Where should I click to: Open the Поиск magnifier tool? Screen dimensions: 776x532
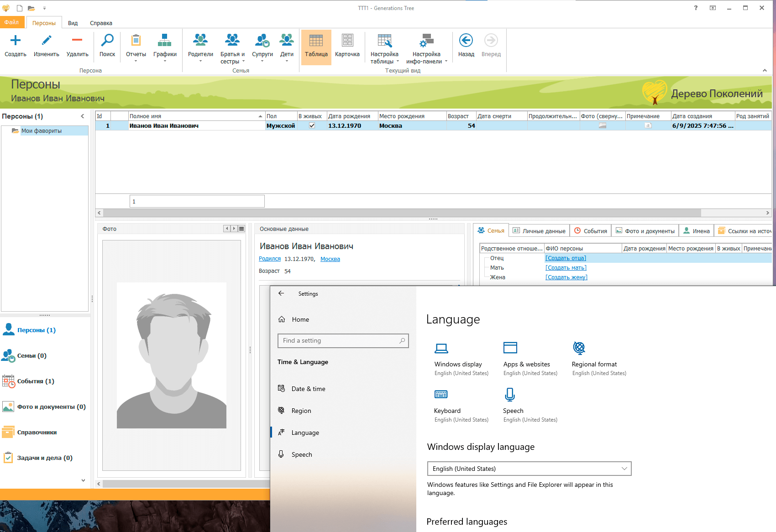(107, 41)
